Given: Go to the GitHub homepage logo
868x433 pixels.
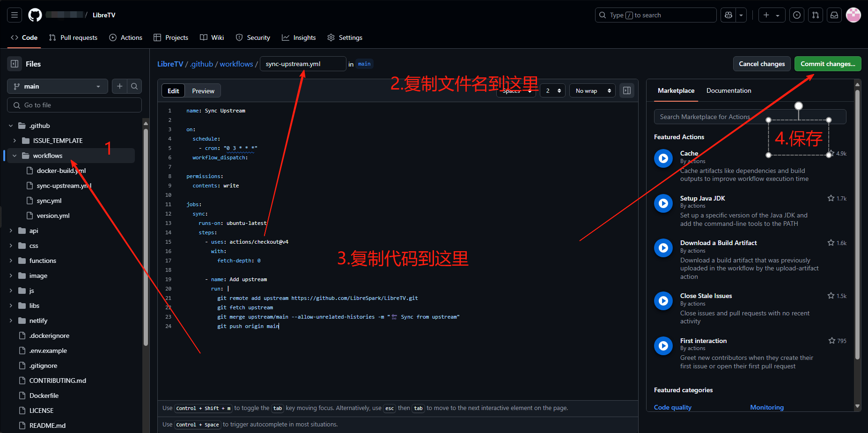Looking at the screenshot, I should click(x=35, y=15).
